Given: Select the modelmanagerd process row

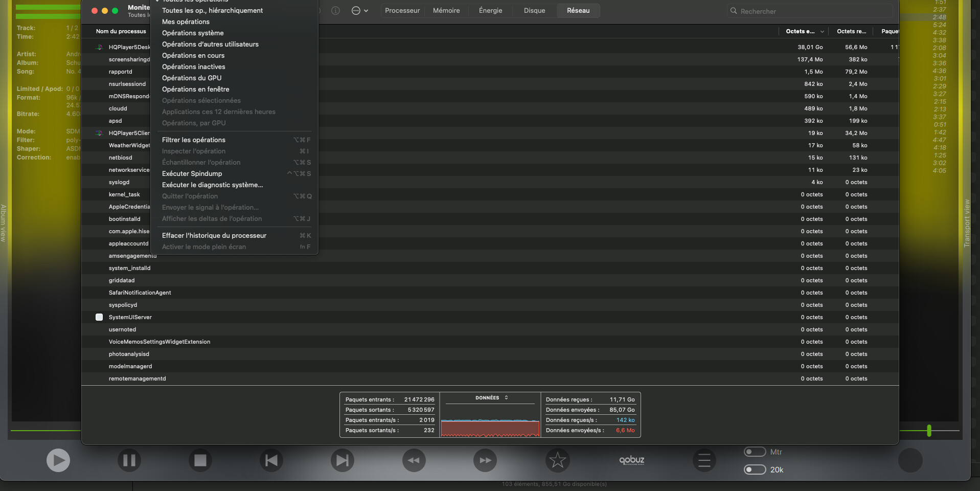Looking at the screenshot, I should point(490,366).
